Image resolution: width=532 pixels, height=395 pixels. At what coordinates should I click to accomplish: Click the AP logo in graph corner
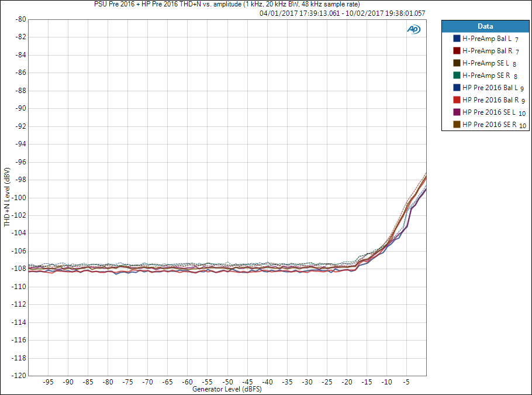point(413,29)
